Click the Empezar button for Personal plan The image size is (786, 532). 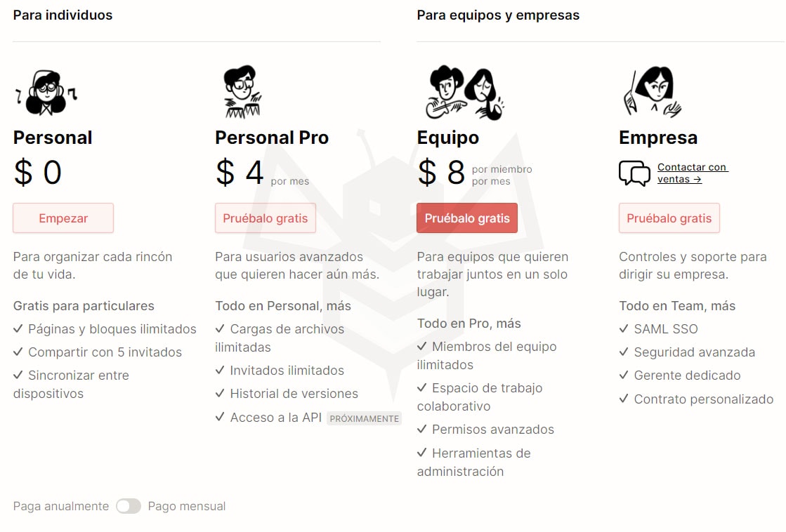click(63, 218)
